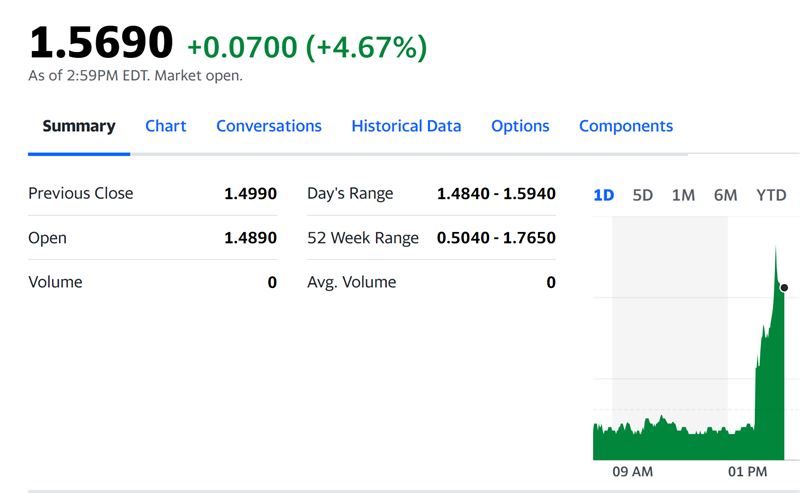Select the Options tab

pos(520,126)
